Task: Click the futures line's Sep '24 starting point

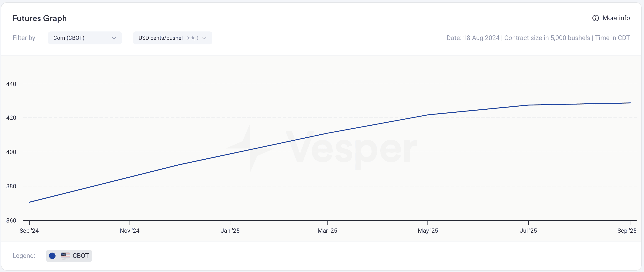Action: (x=29, y=202)
